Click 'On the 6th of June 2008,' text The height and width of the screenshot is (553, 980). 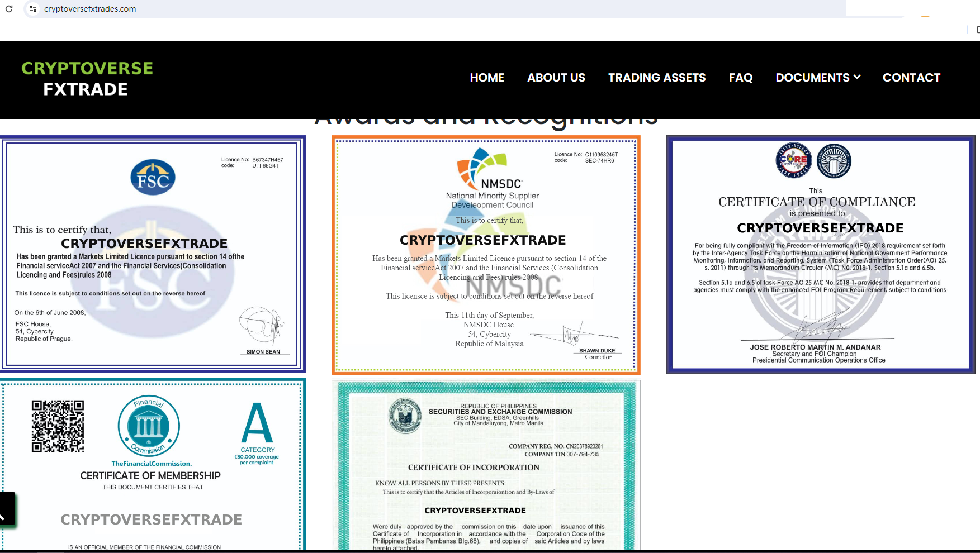(x=50, y=313)
